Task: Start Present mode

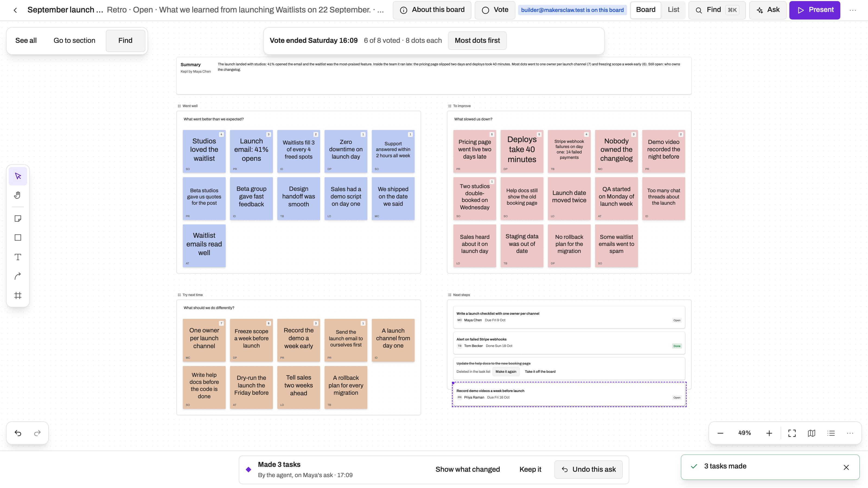Action: click(x=814, y=10)
